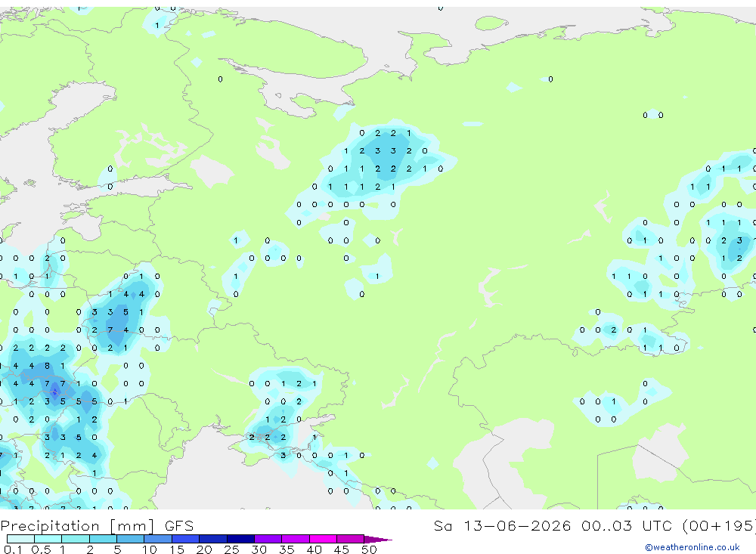Pick the 10–15 mm legend swatch

(x=158, y=539)
